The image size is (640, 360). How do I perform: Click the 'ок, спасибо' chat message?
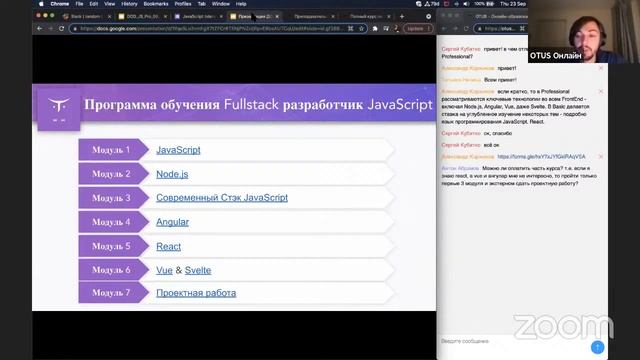498,133
